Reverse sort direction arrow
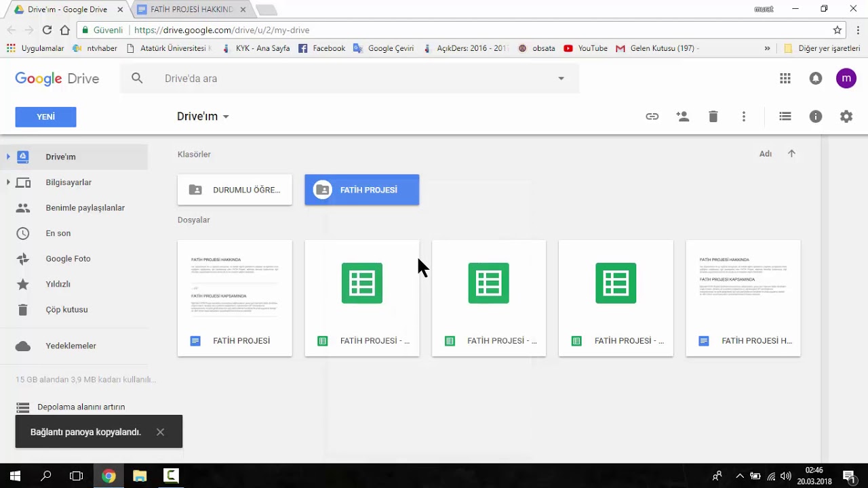The height and width of the screenshot is (488, 868). [791, 154]
